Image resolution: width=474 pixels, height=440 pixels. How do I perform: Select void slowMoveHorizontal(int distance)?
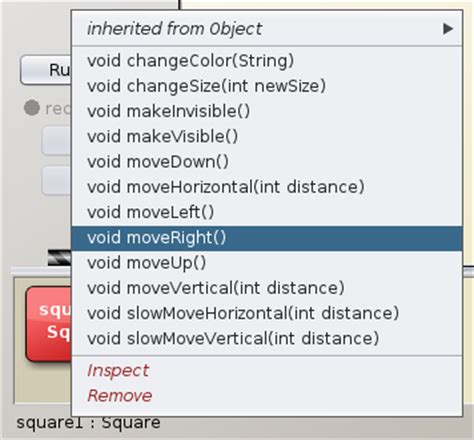(267, 313)
